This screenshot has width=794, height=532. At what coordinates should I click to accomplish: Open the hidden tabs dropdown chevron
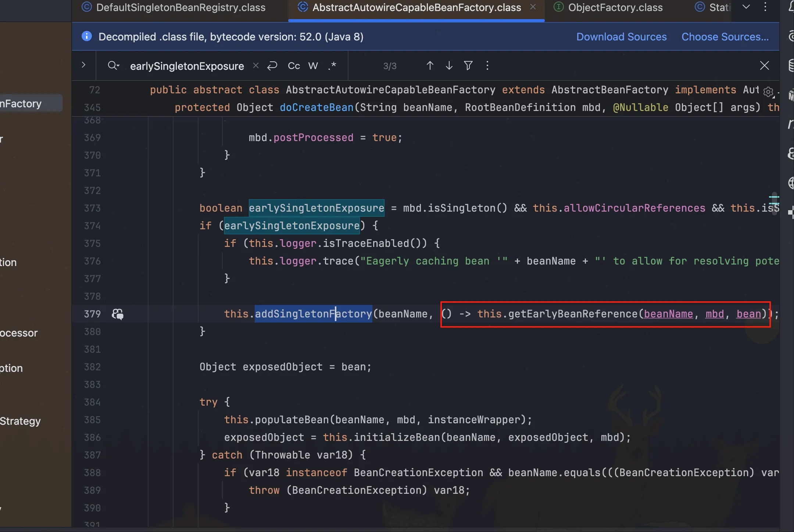click(x=746, y=7)
